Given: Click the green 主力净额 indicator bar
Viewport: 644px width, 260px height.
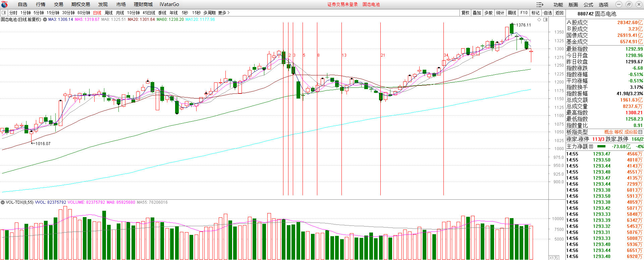Looking at the screenshot, I should [x=602, y=146].
